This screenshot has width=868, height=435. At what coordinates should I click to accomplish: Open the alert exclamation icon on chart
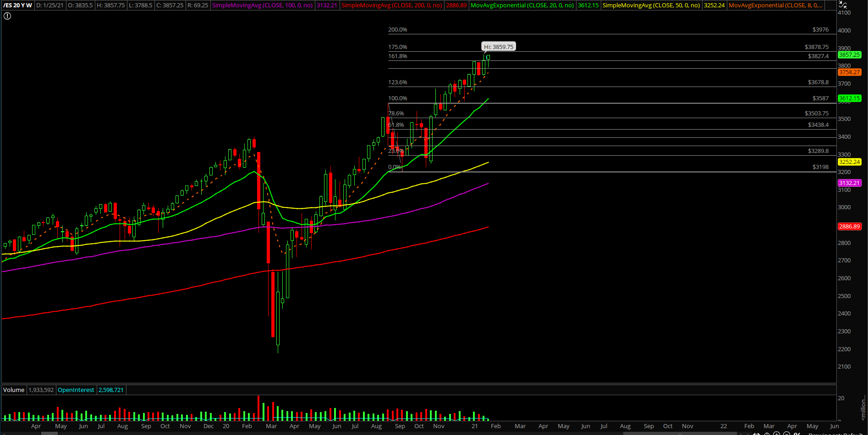(7, 16)
